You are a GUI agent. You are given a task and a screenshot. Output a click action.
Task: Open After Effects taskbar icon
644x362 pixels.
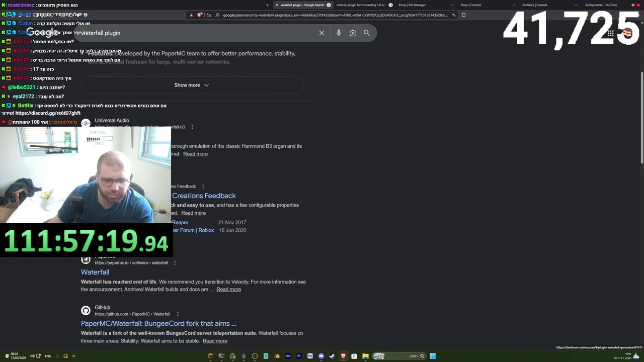pos(288,356)
